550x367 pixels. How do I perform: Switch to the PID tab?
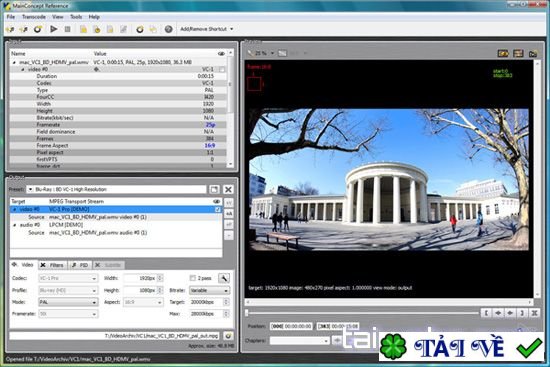pos(80,265)
